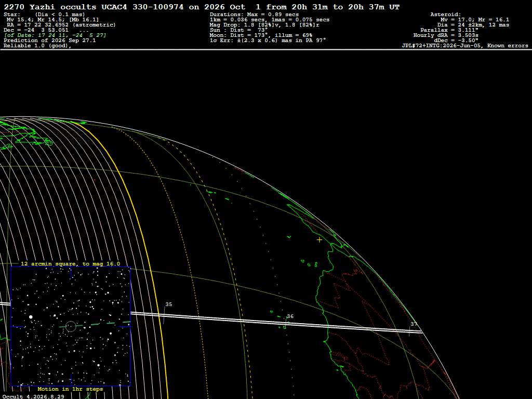Click the '1σ Err' uncertainty line
The height and width of the screenshot is (399, 532).
[x=268, y=41]
